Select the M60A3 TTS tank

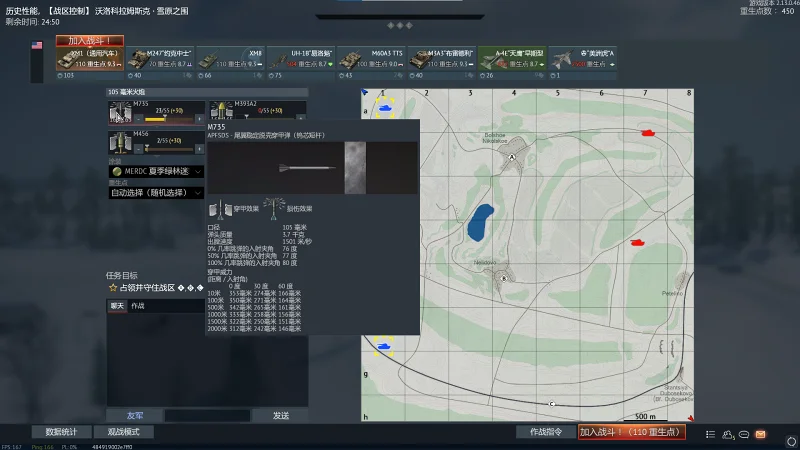pyautogui.click(x=371, y=59)
